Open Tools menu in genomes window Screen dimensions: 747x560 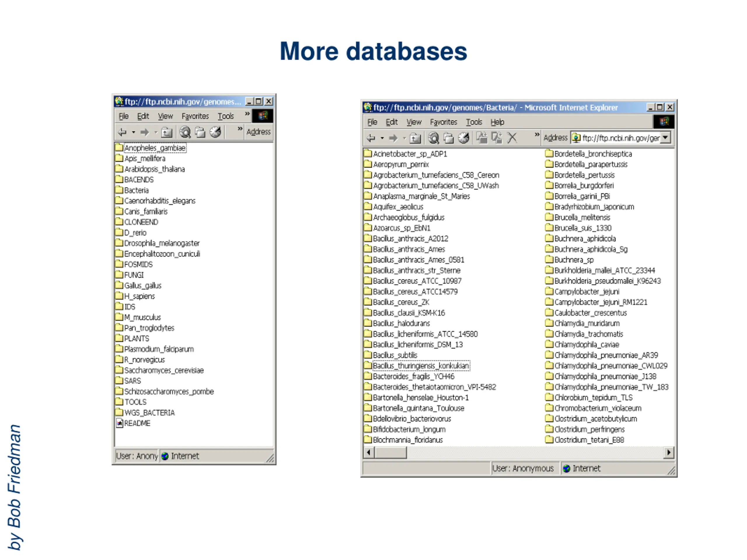click(226, 116)
